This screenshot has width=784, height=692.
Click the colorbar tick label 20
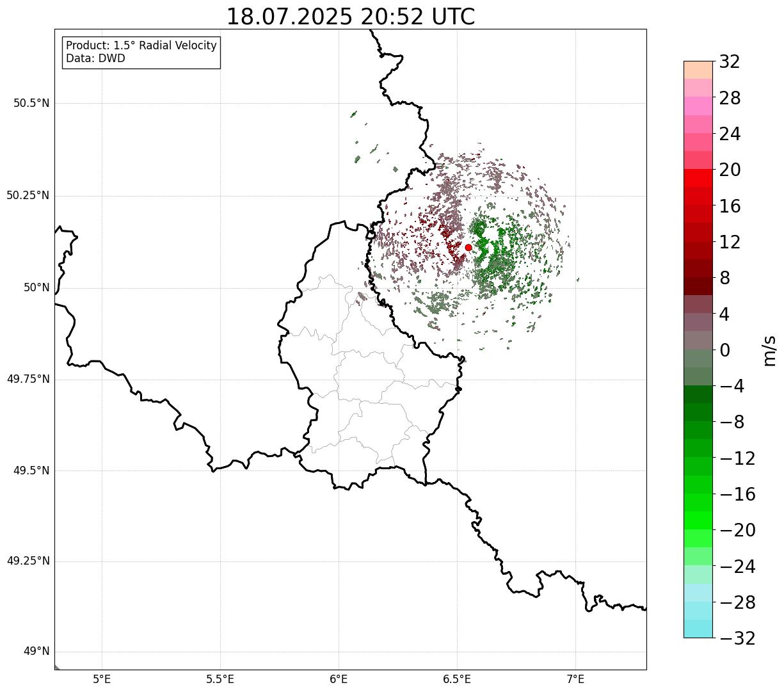(730, 170)
